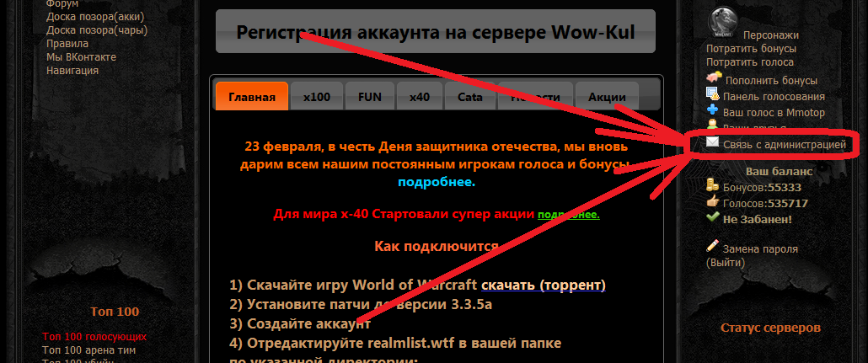
Task: Click the Warcraft avatar image
Action: (x=724, y=22)
